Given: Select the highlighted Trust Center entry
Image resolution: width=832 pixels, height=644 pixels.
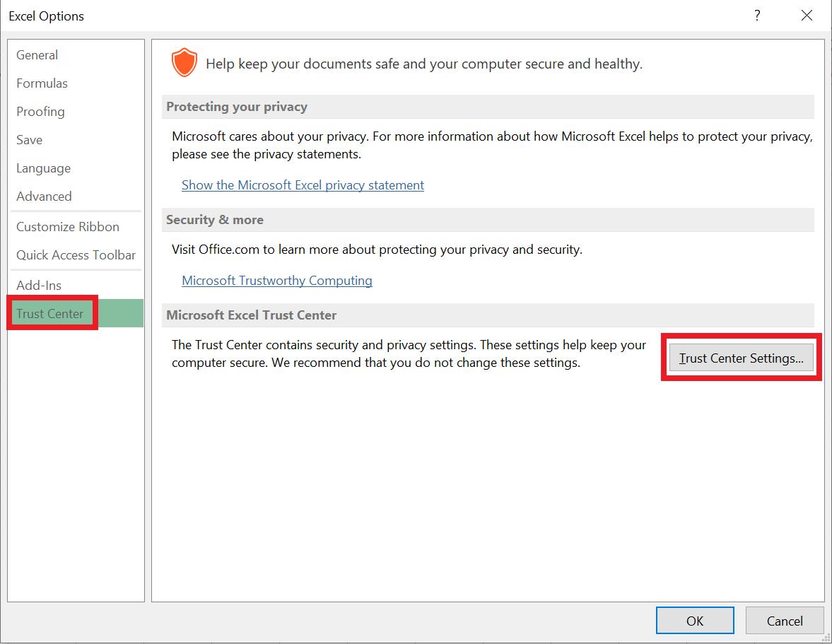Looking at the screenshot, I should (x=50, y=313).
